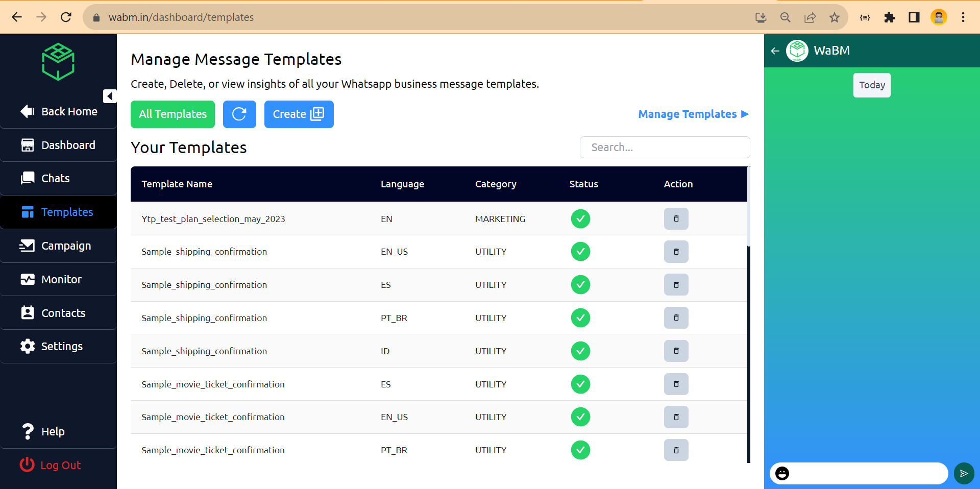Select the Monitor icon

click(28, 279)
